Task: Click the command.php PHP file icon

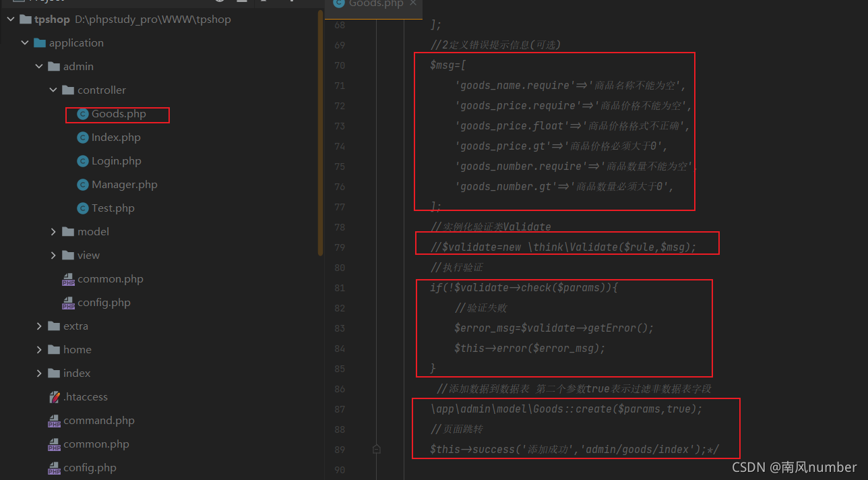Action: click(x=55, y=421)
